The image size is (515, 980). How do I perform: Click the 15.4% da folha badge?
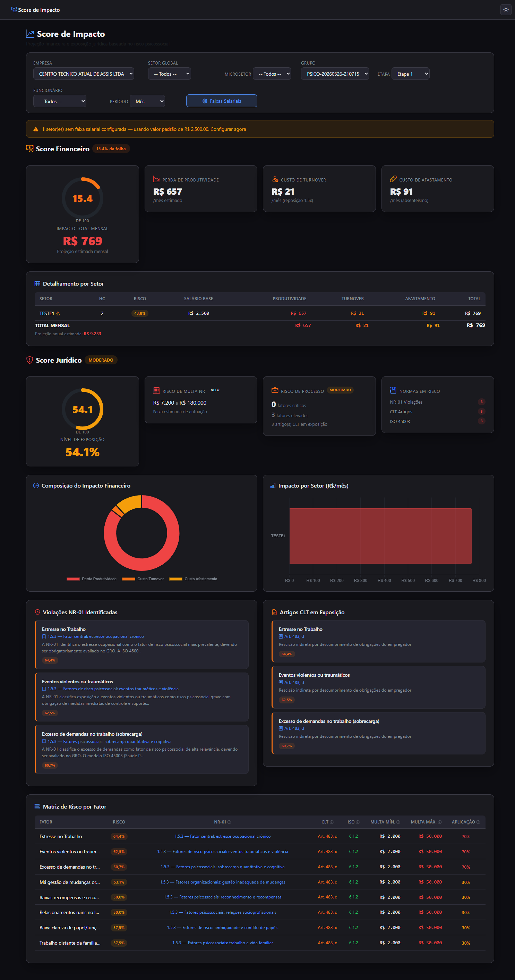click(111, 149)
